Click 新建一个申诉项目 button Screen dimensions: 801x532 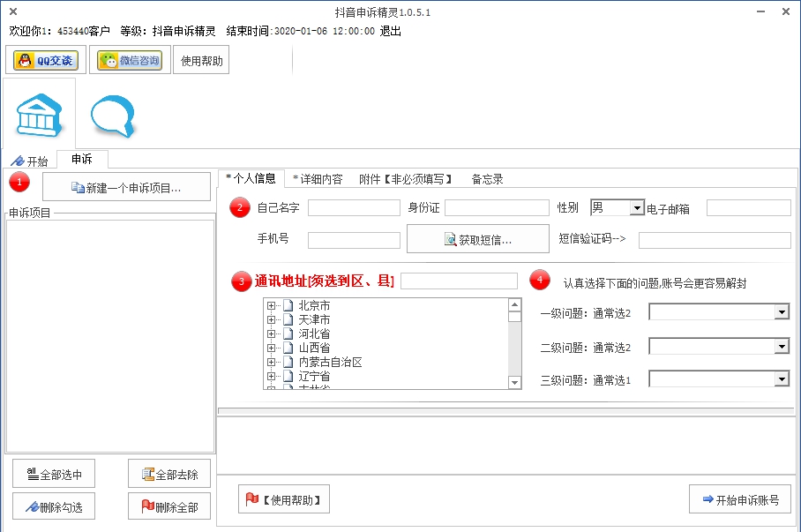(x=126, y=187)
